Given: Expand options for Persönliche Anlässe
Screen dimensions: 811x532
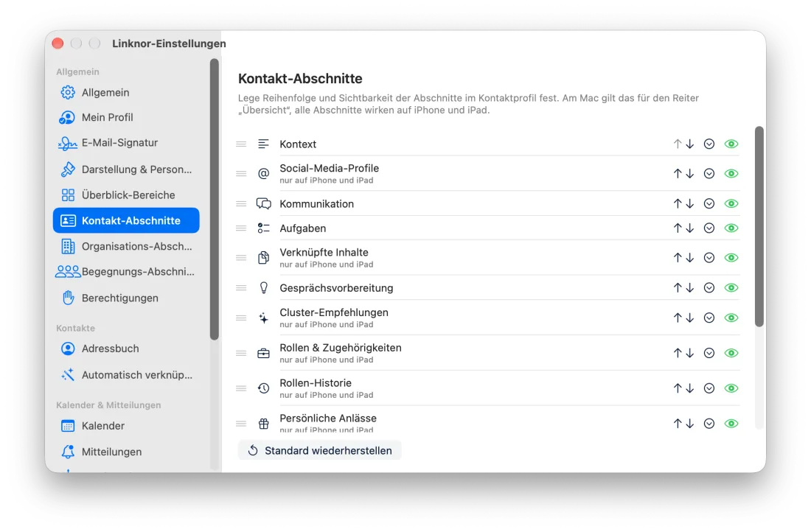Looking at the screenshot, I should [709, 424].
